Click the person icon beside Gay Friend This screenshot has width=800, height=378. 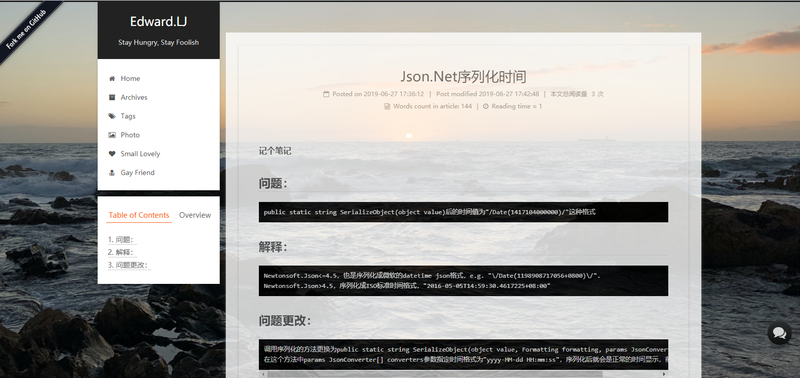pyautogui.click(x=112, y=173)
